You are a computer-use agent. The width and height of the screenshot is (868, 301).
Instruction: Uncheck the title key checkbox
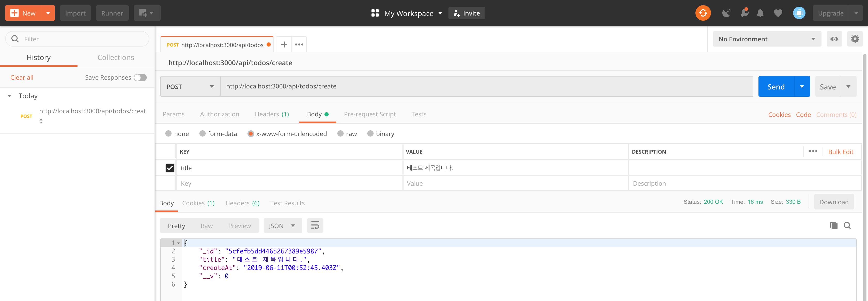(170, 168)
